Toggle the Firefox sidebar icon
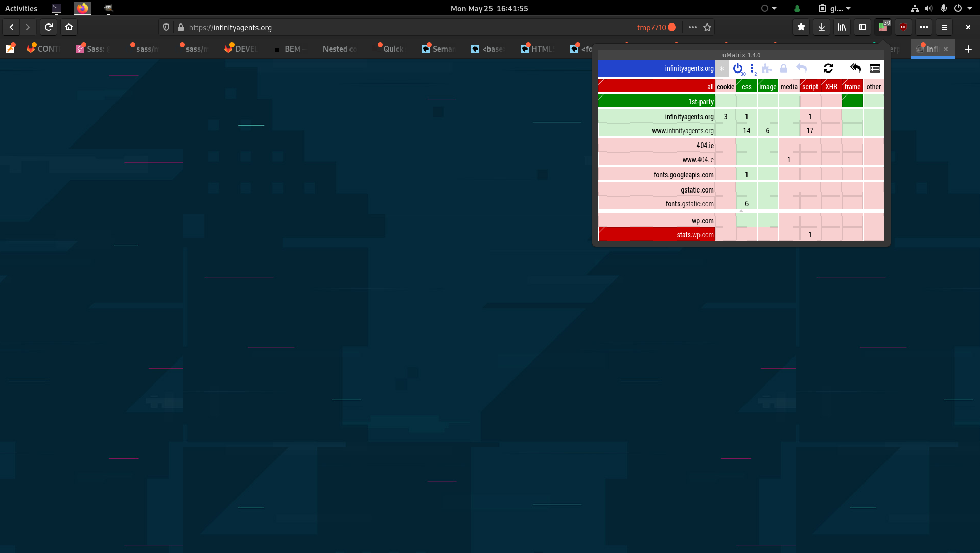The image size is (980, 553). click(x=862, y=27)
